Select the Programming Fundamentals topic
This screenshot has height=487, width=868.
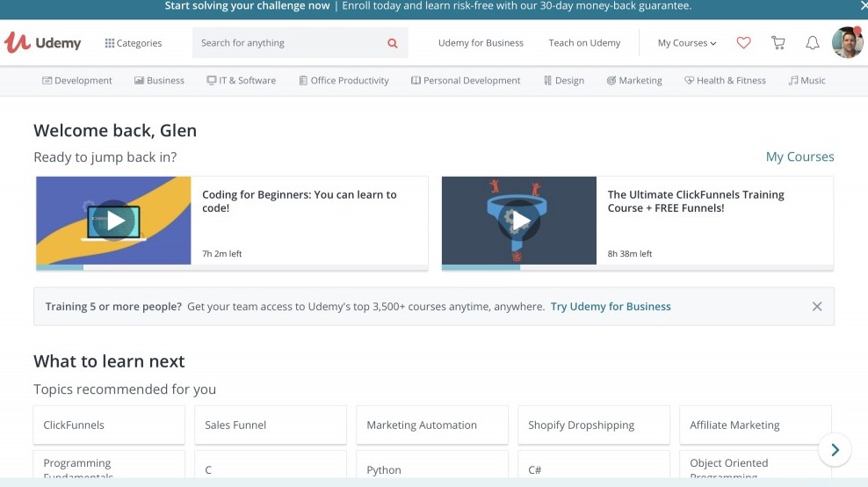tap(109, 464)
